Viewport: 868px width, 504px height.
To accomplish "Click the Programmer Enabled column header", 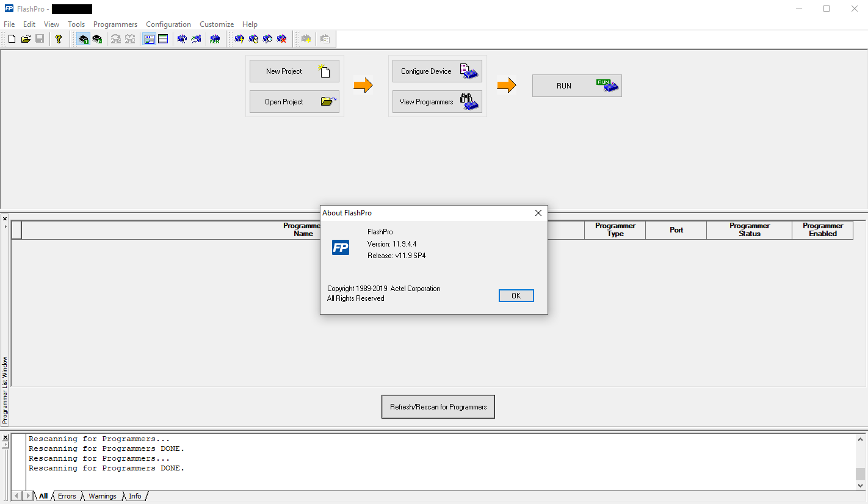I will click(823, 230).
